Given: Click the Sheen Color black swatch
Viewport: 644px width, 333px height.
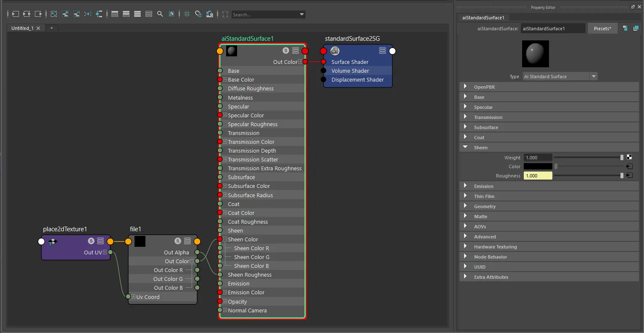Looking at the screenshot, I should 538,166.
